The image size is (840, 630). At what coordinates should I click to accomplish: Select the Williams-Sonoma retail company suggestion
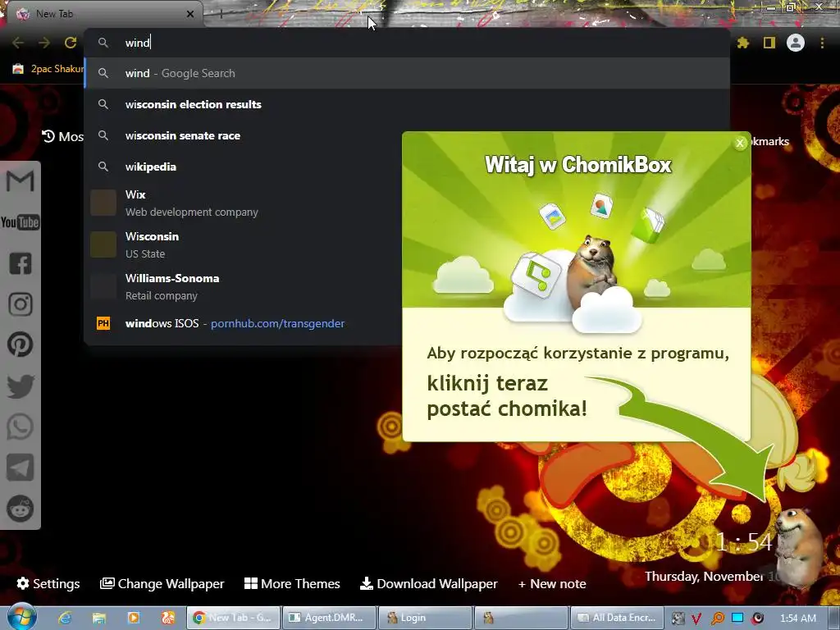tap(243, 286)
